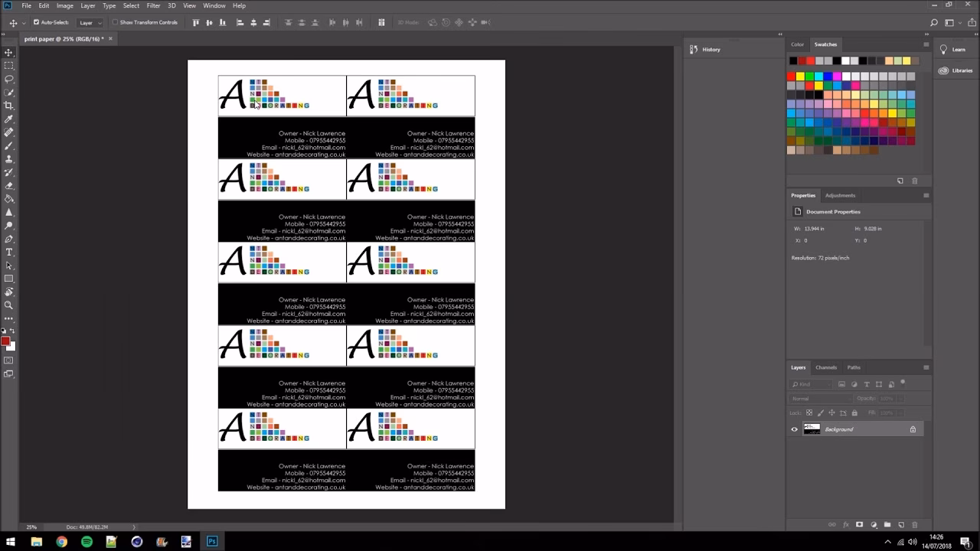Image resolution: width=980 pixels, height=551 pixels.
Task: Click the Photoshop icon on the taskbar
Action: [x=211, y=541]
